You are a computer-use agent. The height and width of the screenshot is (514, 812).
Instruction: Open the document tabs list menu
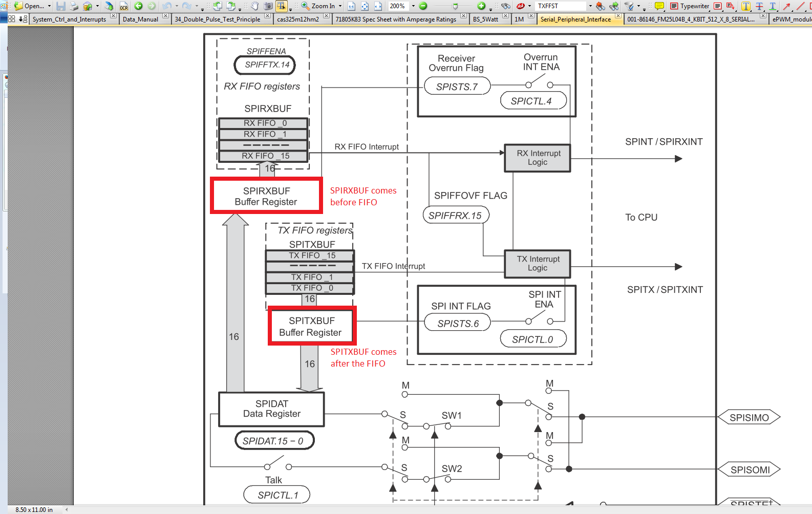(x=23, y=19)
